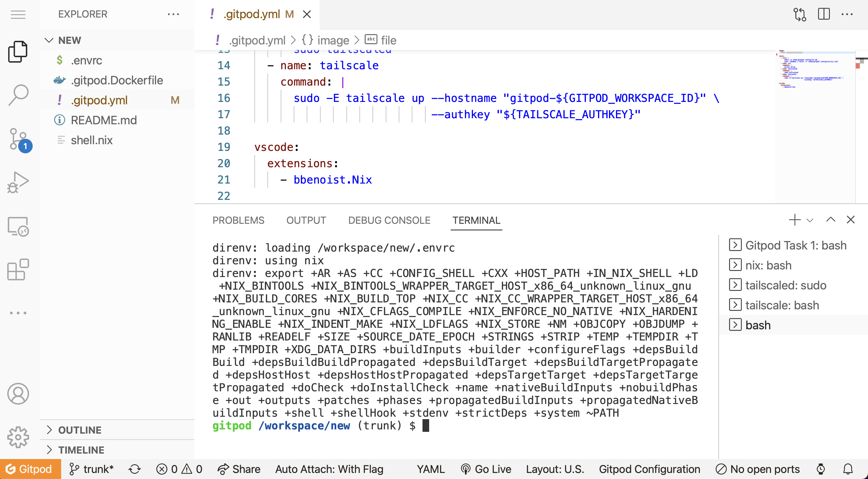This screenshot has width=868, height=479.
Task: Click the file breadcrumb segment
Action: click(388, 40)
